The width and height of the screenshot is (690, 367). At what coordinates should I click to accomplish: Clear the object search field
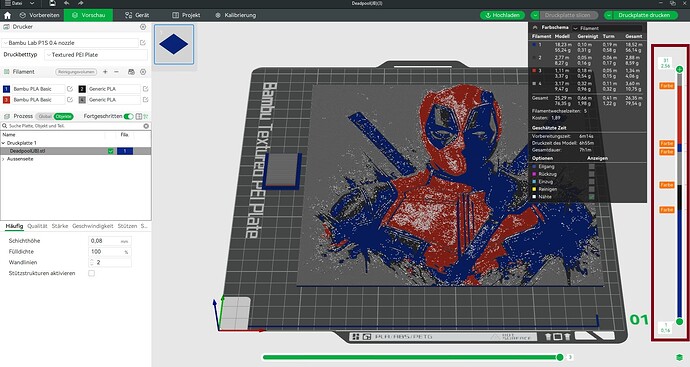[x=146, y=126]
